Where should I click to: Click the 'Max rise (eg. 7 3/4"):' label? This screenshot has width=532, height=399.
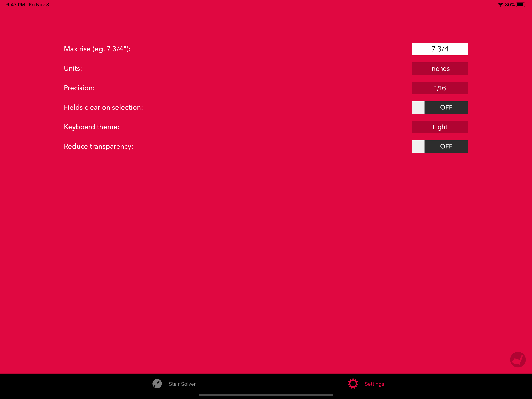click(97, 49)
